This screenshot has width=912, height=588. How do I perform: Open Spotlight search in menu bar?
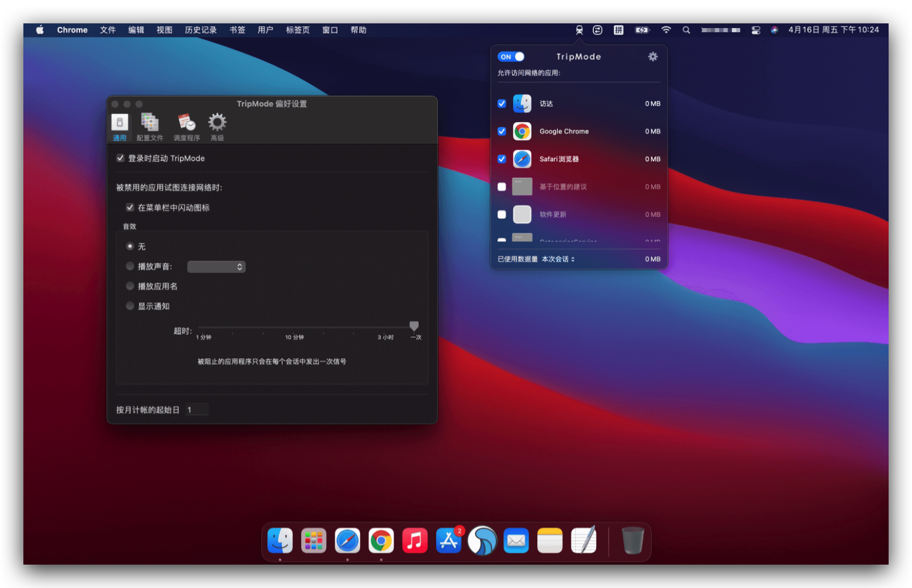(x=686, y=30)
